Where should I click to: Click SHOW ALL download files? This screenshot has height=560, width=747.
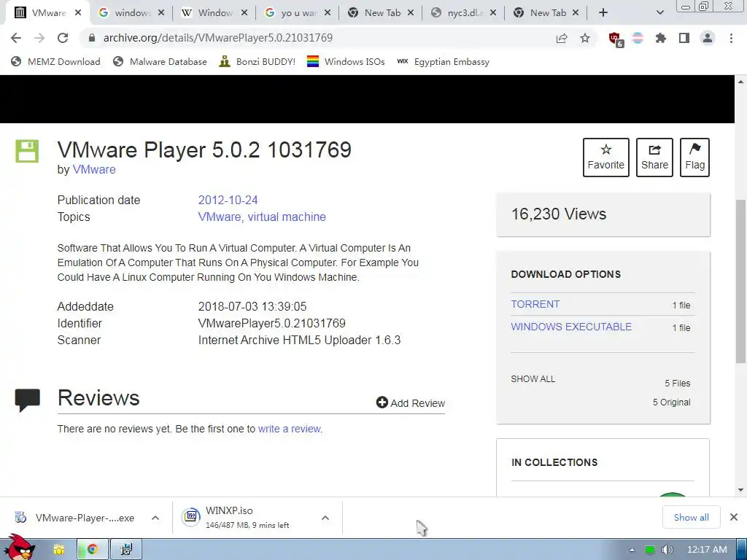(x=533, y=379)
